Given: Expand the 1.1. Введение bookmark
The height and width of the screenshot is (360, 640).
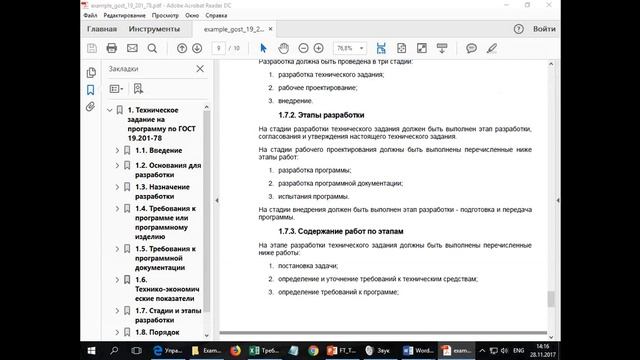Looking at the screenshot, I should (117, 151).
